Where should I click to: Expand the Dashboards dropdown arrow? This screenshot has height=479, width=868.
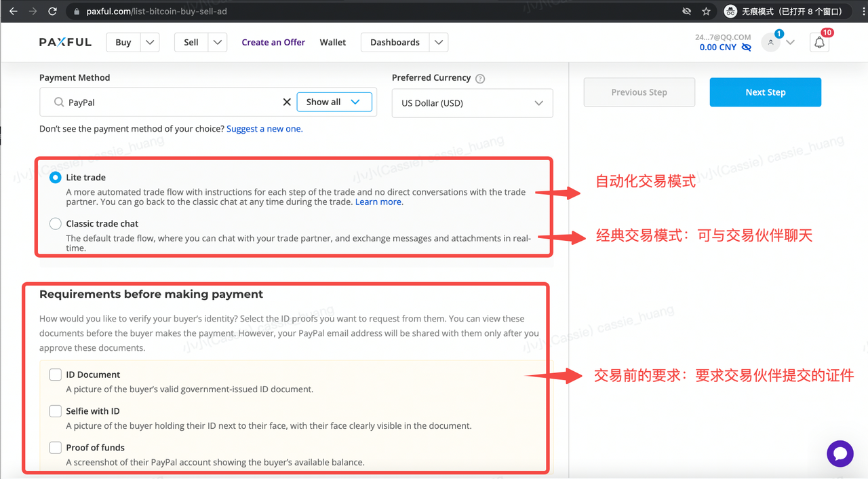click(x=439, y=42)
